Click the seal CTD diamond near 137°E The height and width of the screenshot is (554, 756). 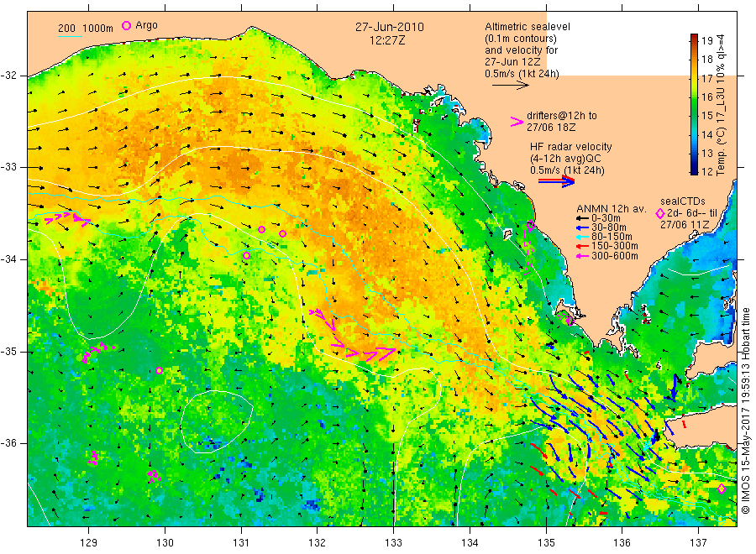722,489
